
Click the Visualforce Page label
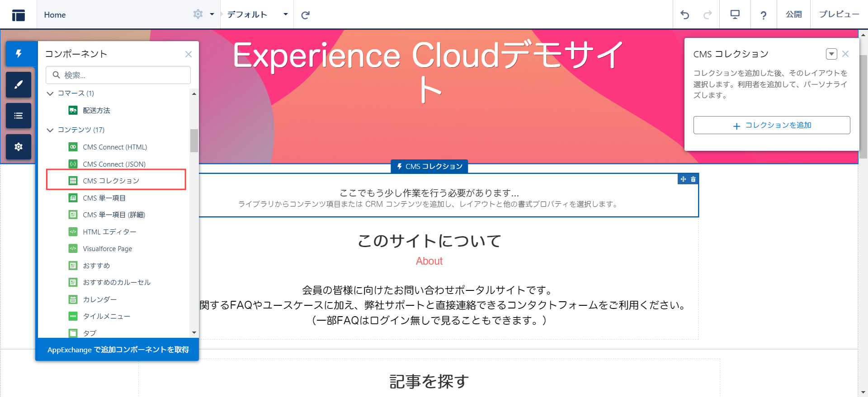coord(108,249)
